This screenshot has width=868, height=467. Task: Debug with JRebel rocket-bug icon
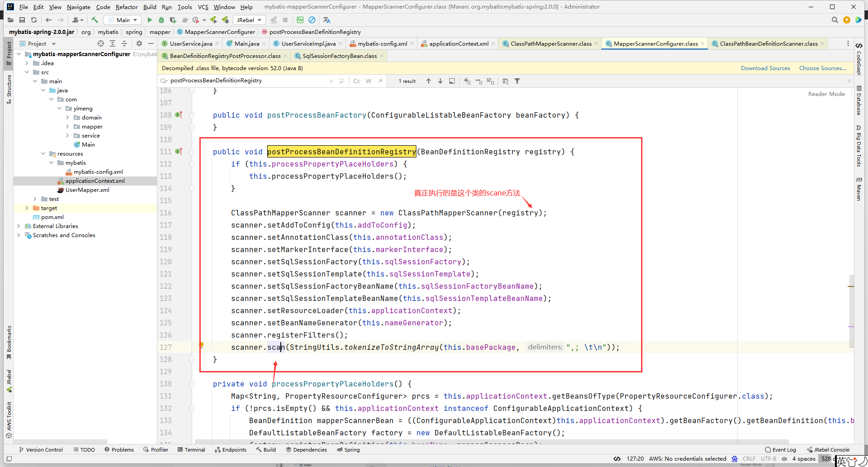coord(225,20)
